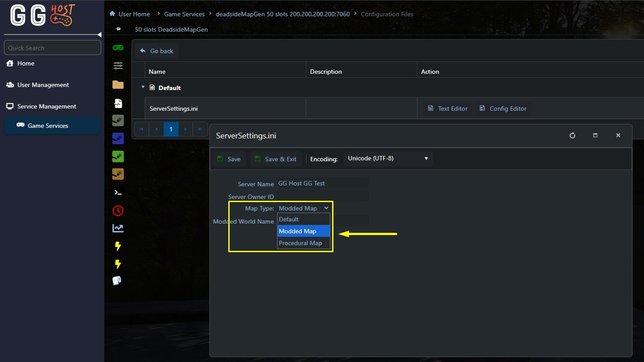The height and width of the screenshot is (362, 644).
Task: Click the terminal console icon
Action: click(x=118, y=192)
